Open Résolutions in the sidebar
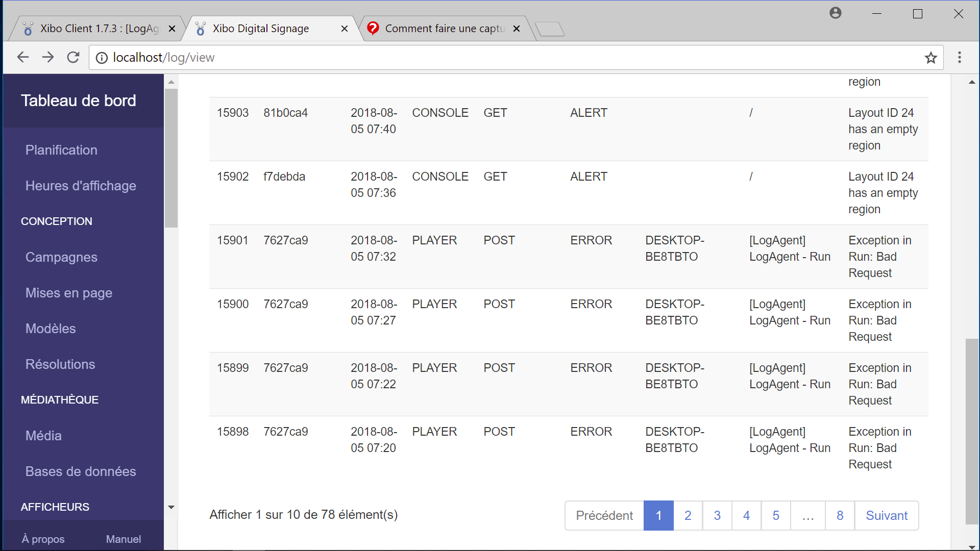This screenshot has height=551, width=980. (x=60, y=364)
